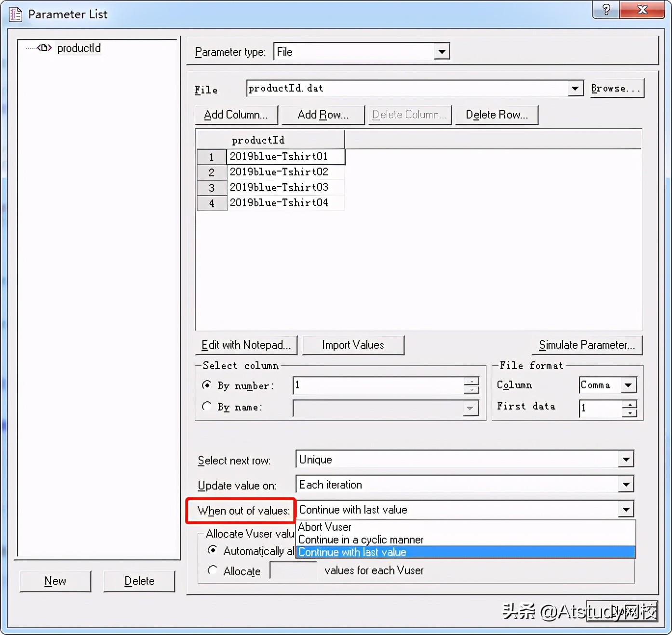Close the Parameter List dialog
The image size is (672, 635).
(642, 9)
